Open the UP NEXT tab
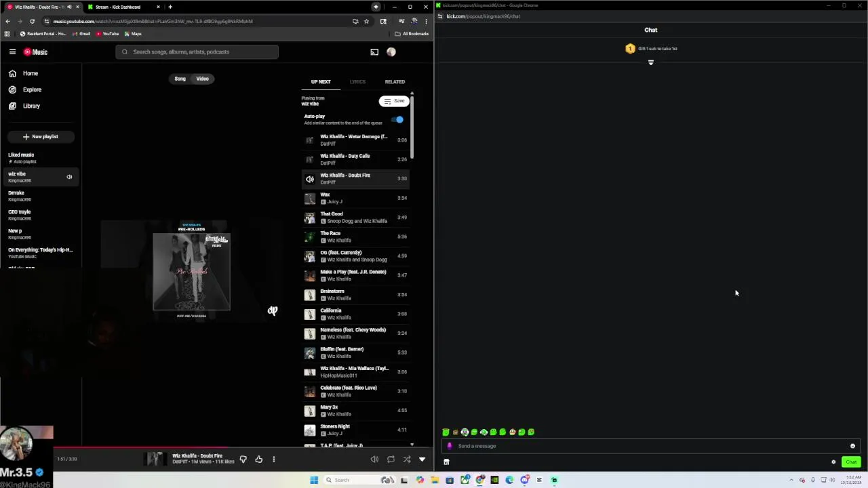This screenshot has width=868, height=488. (321, 82)
